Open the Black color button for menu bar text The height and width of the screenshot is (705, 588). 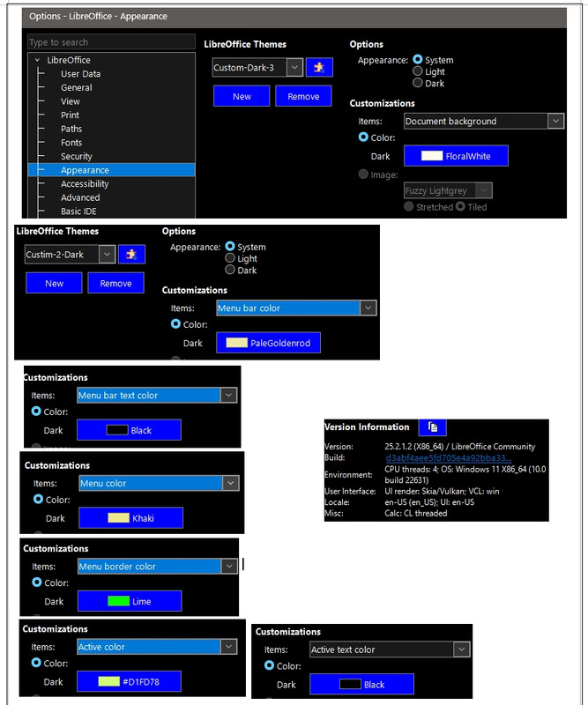[129, 430]
